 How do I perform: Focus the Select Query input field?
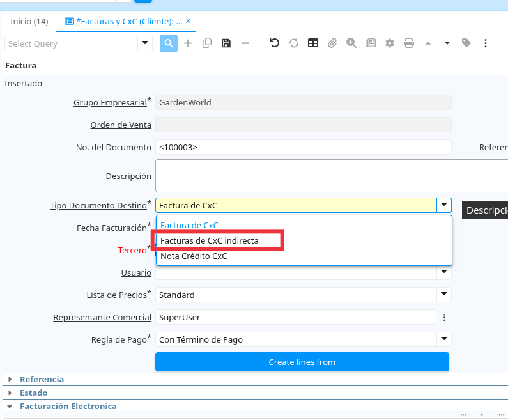click(x=72, y=43)
